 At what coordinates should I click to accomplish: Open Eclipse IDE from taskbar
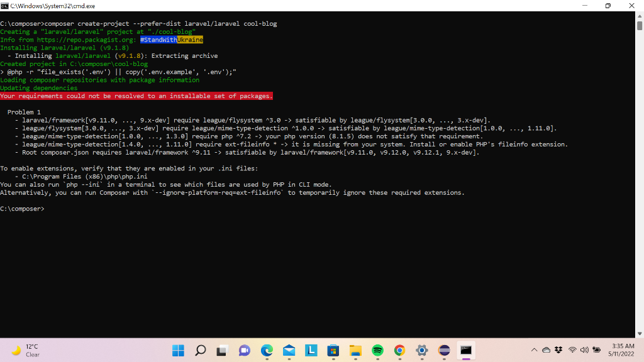pos(444,351)
